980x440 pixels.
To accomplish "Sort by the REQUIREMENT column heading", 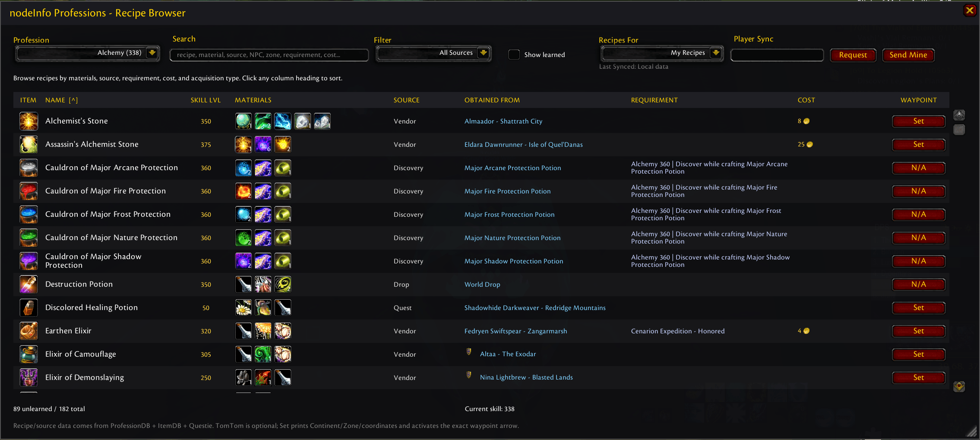I will click(654, 100).
